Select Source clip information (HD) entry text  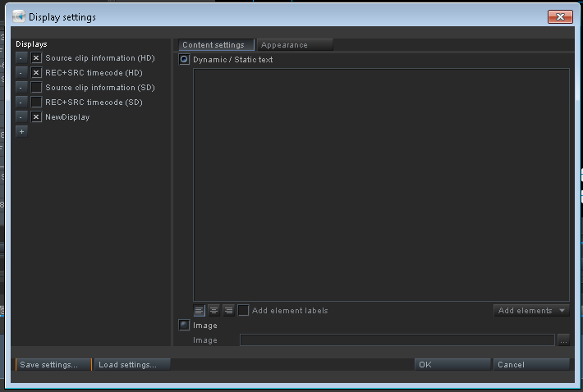click(100, 58)
